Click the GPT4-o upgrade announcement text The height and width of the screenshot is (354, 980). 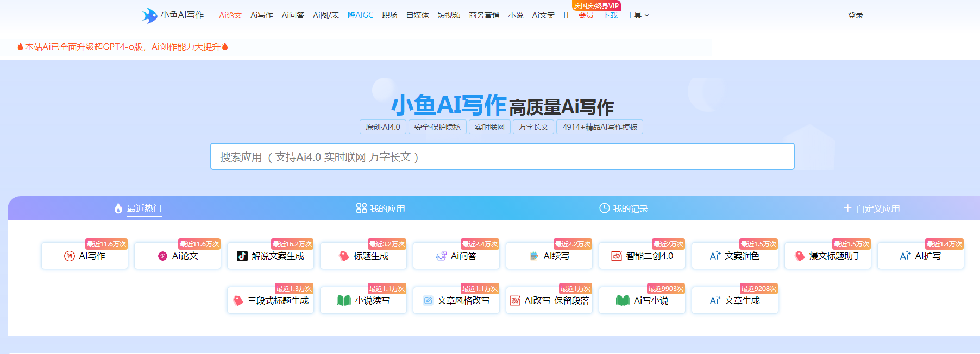click(x=122, y=47)
